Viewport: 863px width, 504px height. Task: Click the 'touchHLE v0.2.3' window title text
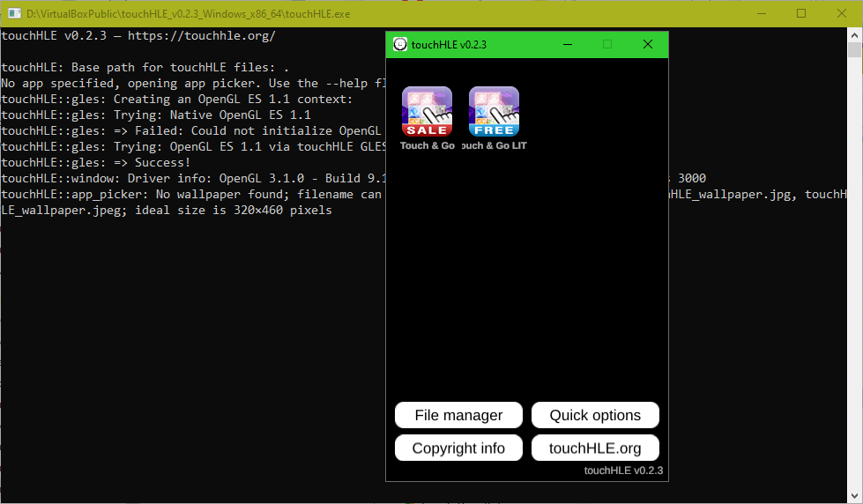point(449,45)
